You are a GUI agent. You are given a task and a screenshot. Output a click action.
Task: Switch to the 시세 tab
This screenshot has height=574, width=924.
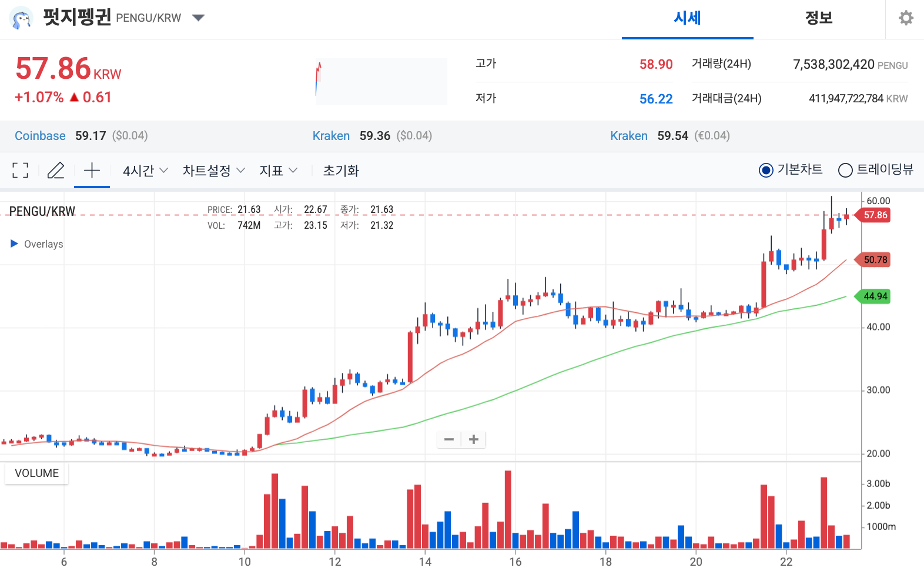[x=687, y=18]
